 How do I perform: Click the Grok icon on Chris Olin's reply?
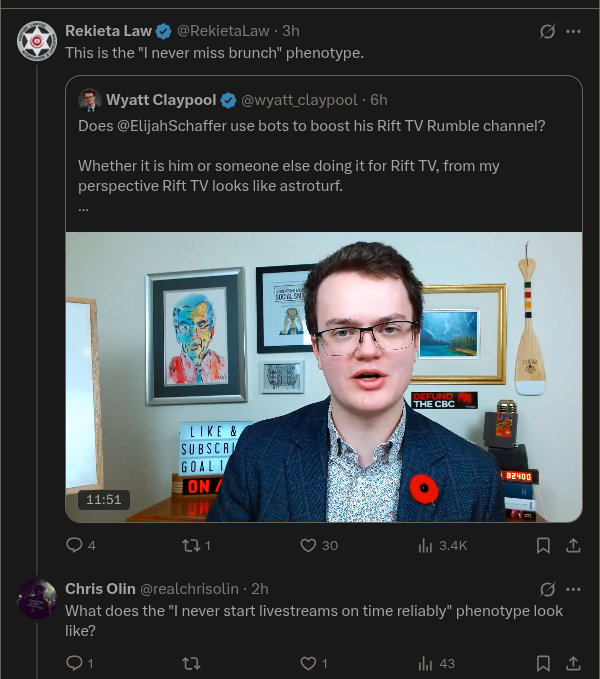548,589
